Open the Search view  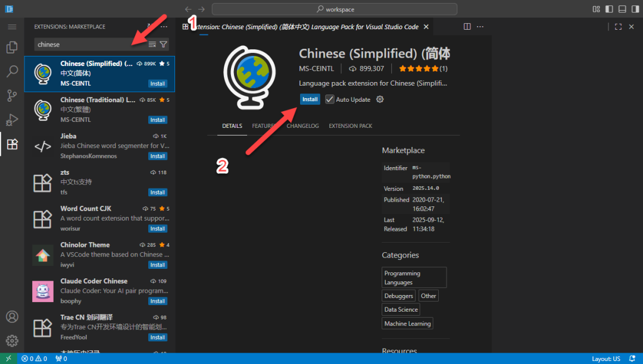[x=12, y=71]
